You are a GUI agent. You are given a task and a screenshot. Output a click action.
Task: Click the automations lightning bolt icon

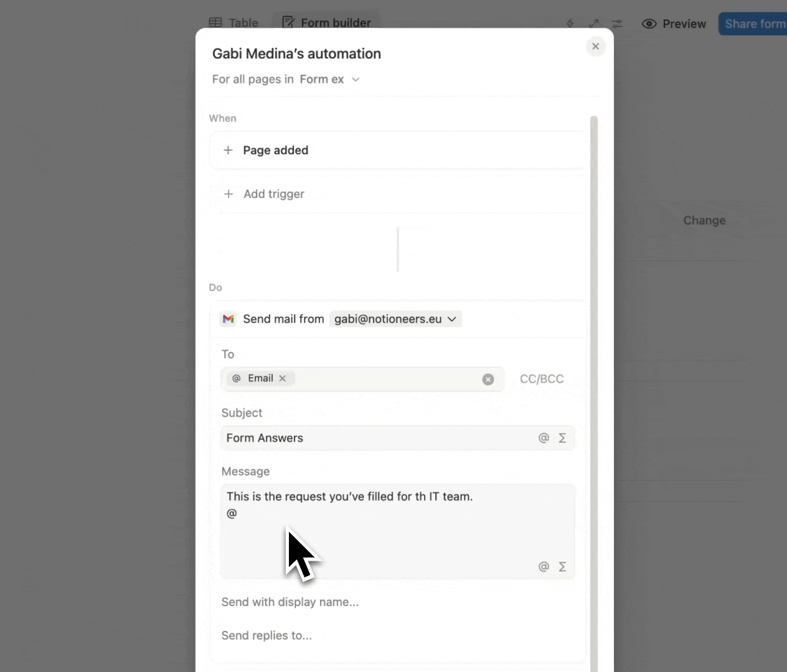tap(570, 24)
